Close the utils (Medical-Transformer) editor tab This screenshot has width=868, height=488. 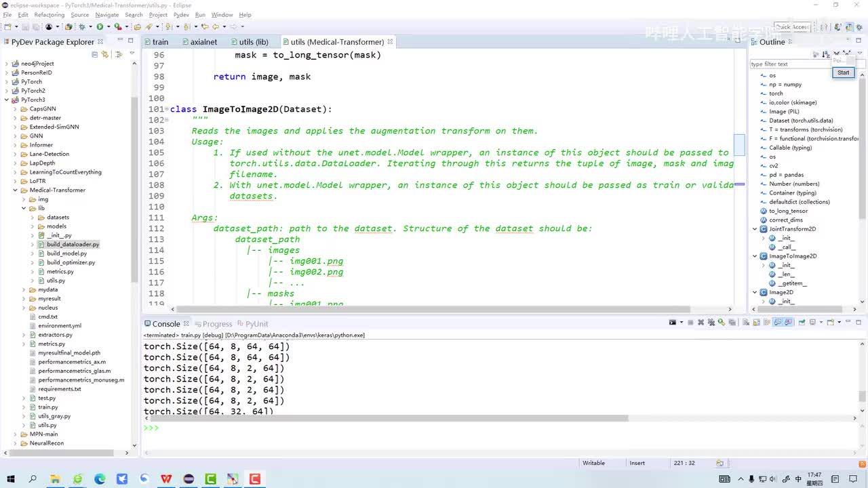[x=390, y=42]
